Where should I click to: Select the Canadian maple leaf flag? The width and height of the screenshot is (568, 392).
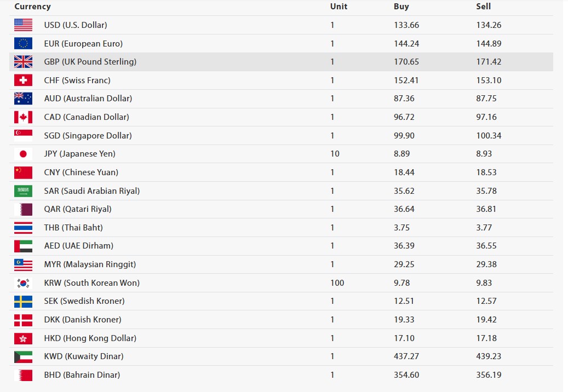23,117
